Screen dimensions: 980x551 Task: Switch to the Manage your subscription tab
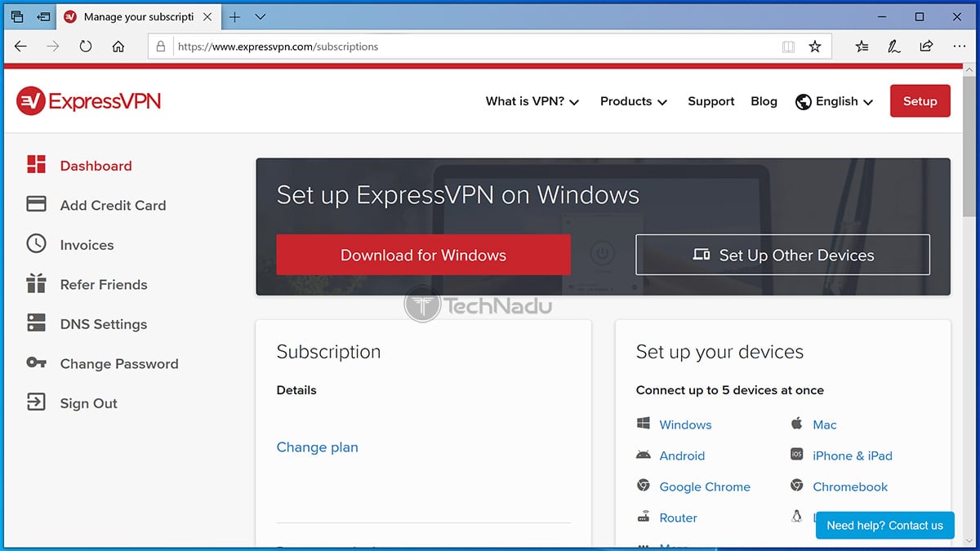point(139,16)
